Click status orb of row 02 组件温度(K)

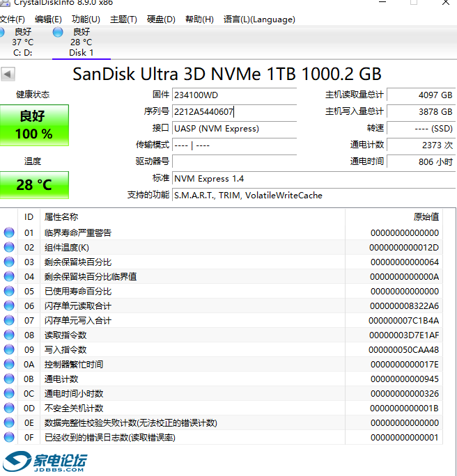coord(9,247)
